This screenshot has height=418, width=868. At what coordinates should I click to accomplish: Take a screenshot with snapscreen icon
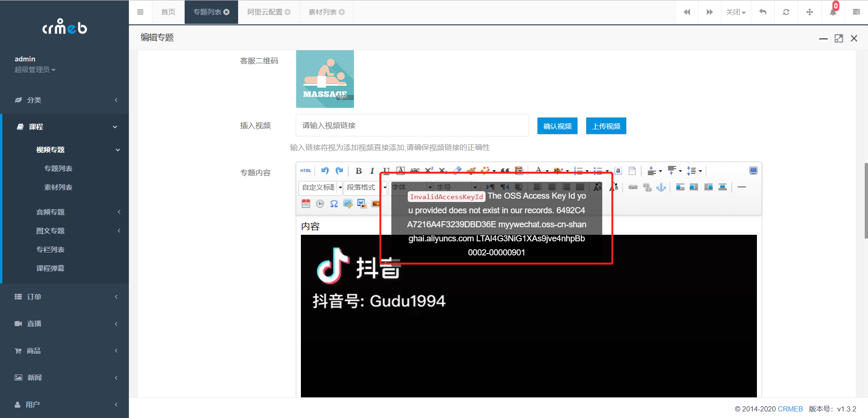(348, 203)
